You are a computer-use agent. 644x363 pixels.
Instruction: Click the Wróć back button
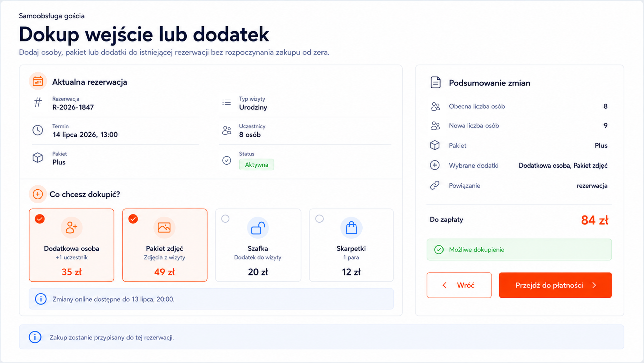click(459, 285)
